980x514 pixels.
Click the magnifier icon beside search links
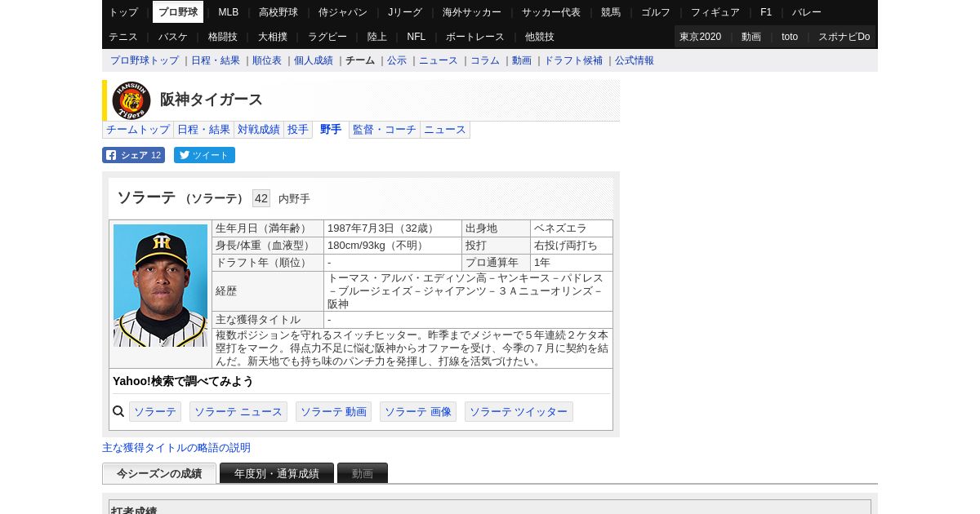click(118, 412)
